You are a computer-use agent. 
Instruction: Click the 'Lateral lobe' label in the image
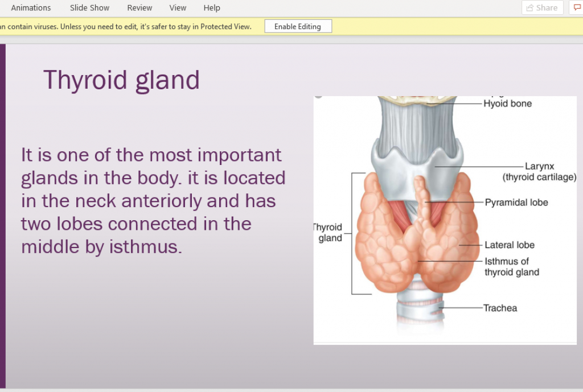510,245
